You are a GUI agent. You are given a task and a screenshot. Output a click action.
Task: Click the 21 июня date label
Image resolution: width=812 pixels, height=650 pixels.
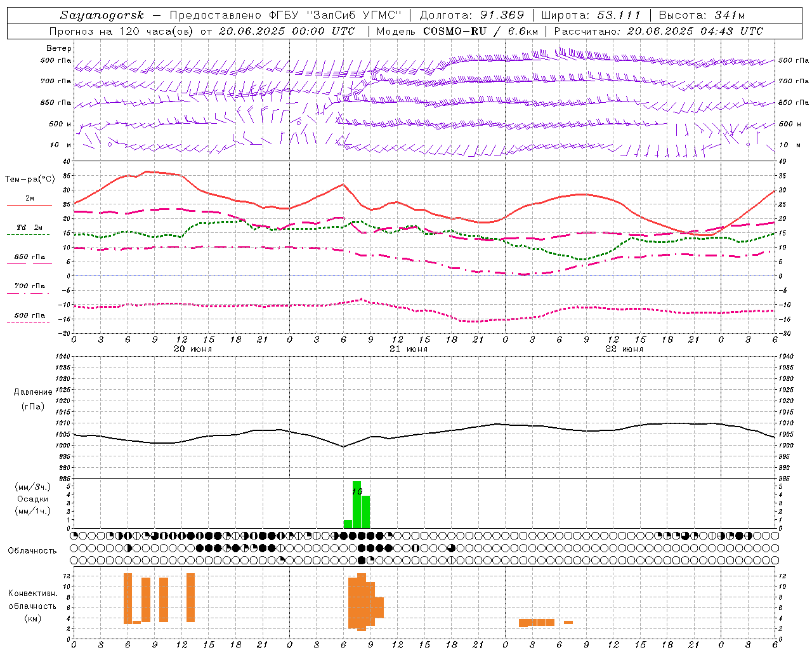click(409, 349)
